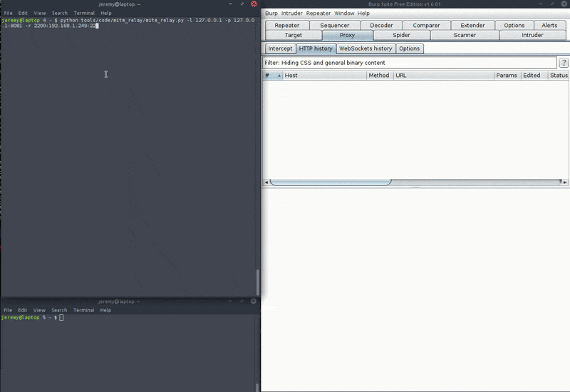
Task: Switch to the Intruder tab
Action: click(532, 35)
